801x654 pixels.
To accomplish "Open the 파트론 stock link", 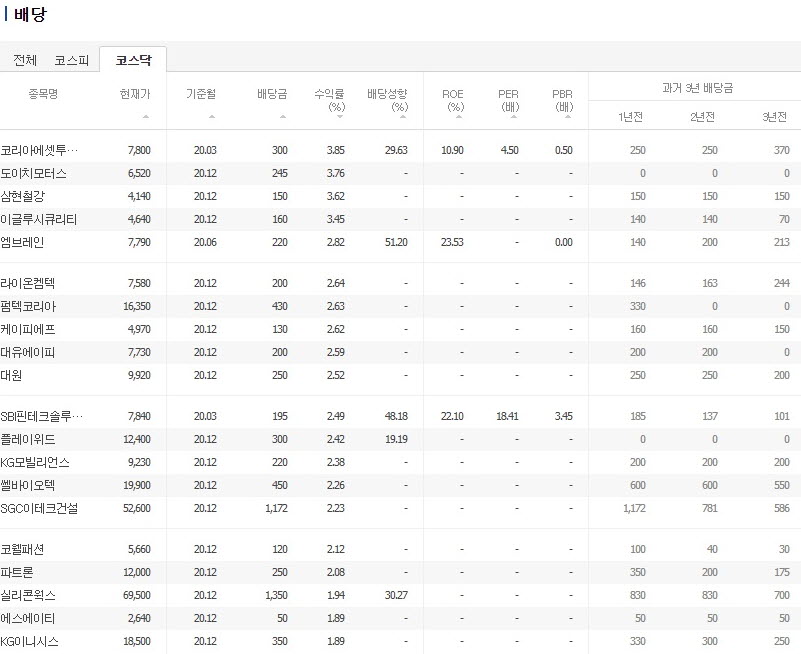I will (17, 572).
